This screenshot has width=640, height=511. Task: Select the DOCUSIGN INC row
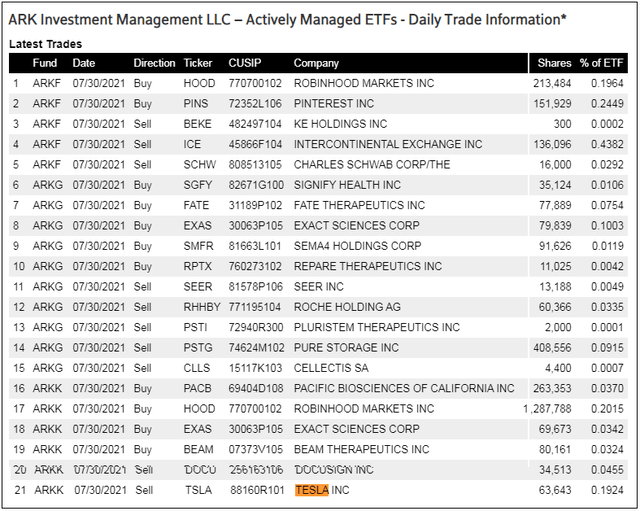[x=318, y=470]
